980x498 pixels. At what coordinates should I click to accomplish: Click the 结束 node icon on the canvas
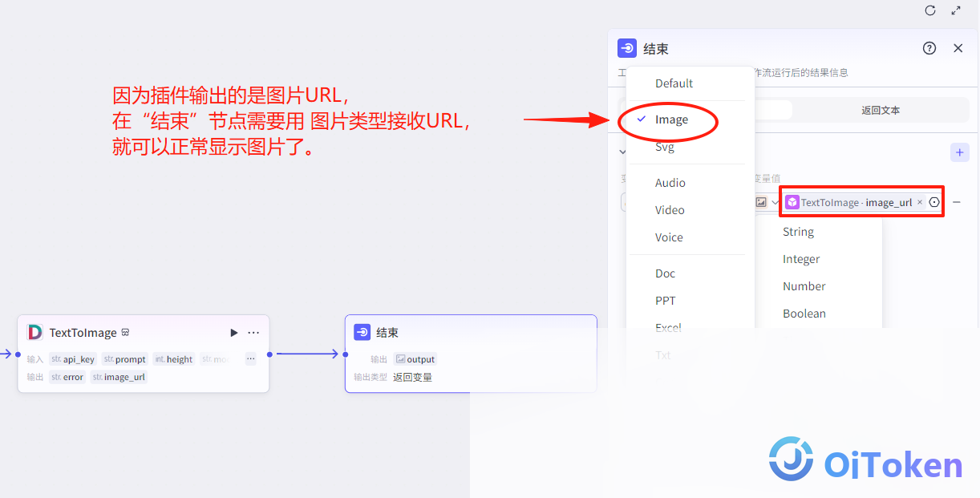click(x=362, y=332)
